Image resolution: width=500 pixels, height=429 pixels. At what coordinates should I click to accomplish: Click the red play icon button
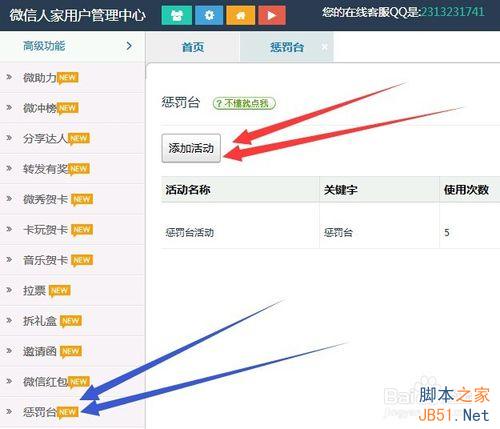coord(272,15)
